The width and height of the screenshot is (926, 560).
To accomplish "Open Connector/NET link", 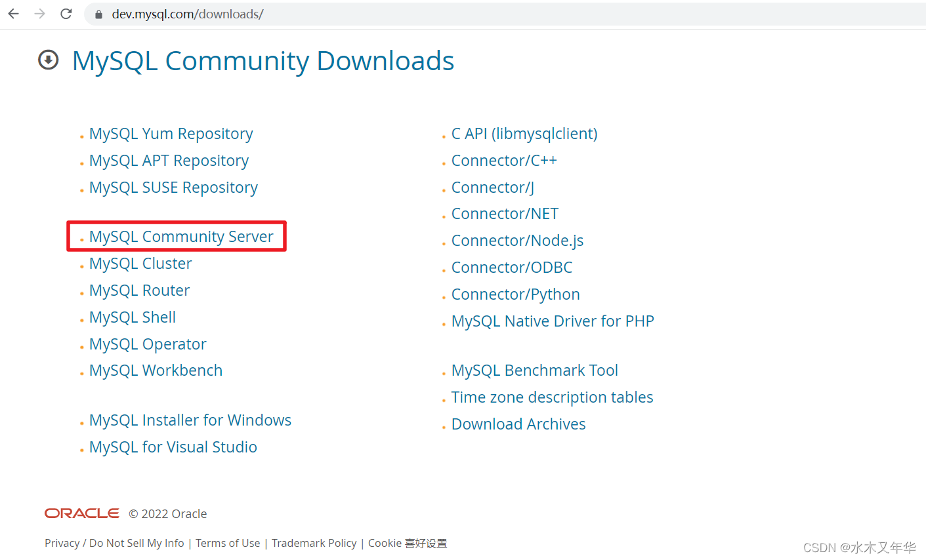I will pyautogui.click(x=505, y=214).
